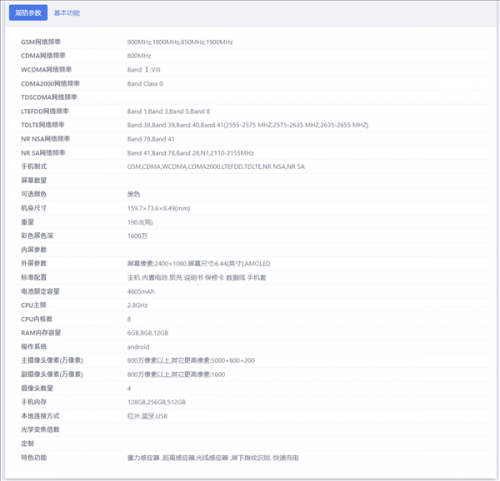Image resolution: width=500 pixels, height=481 pixels.
Task: Click the Band Class 0 value
Action: coord(145,84)
